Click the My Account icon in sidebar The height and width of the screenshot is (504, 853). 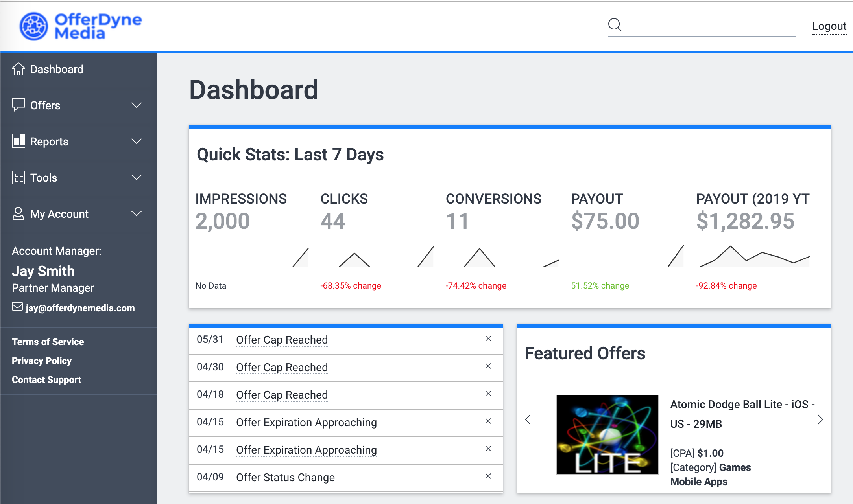pos(17,213)
